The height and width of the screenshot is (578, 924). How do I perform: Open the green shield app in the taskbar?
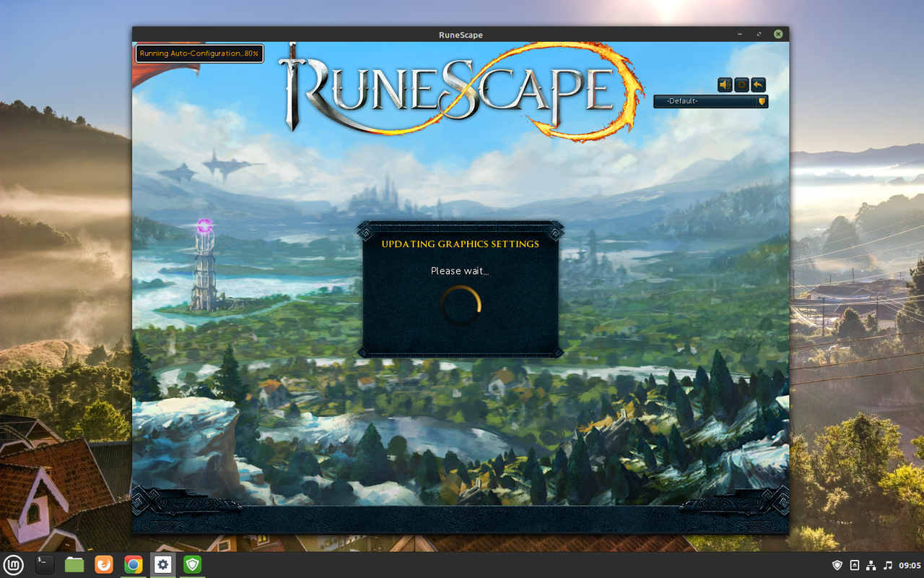click(192, 564)
